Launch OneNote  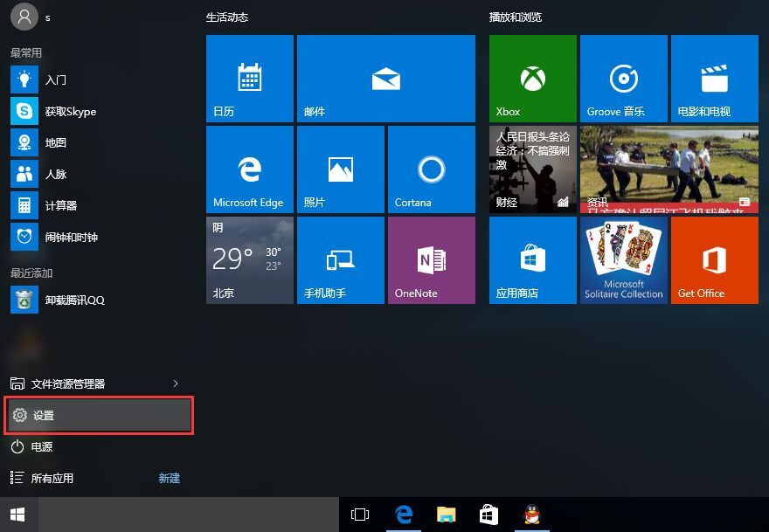431,259
